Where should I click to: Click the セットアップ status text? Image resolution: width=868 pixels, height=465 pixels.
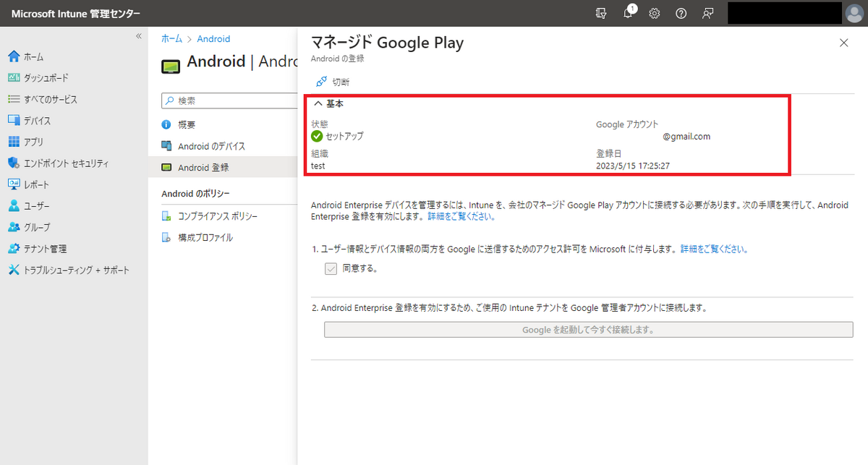pos(344,136)
